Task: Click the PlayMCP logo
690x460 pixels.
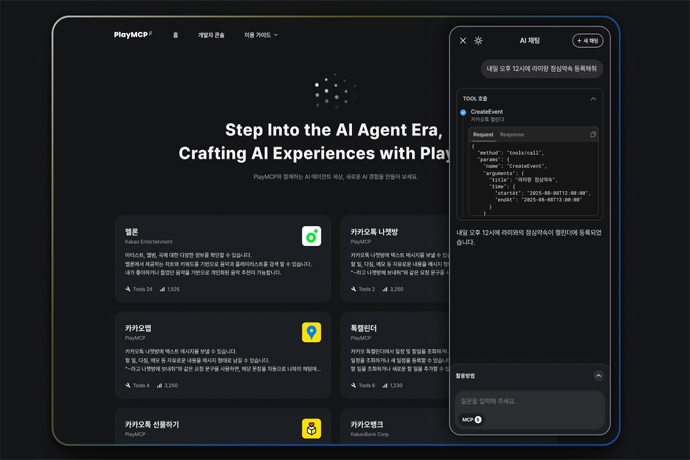Action: point(132,35)
